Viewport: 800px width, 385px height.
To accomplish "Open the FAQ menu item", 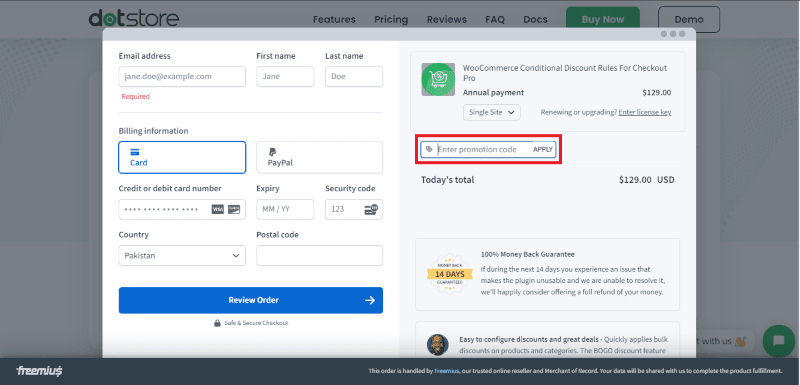I will pyautogui.click(x=495, y=19).
